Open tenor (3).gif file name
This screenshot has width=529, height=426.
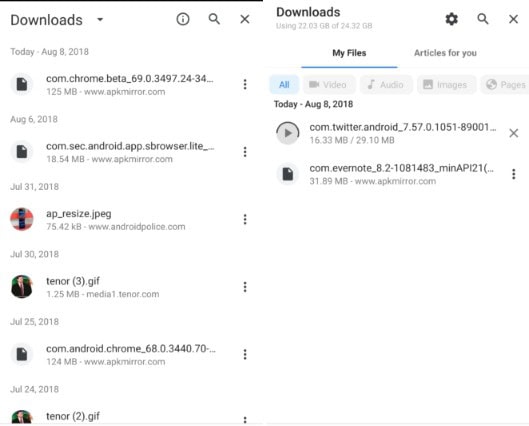(73, 281)
